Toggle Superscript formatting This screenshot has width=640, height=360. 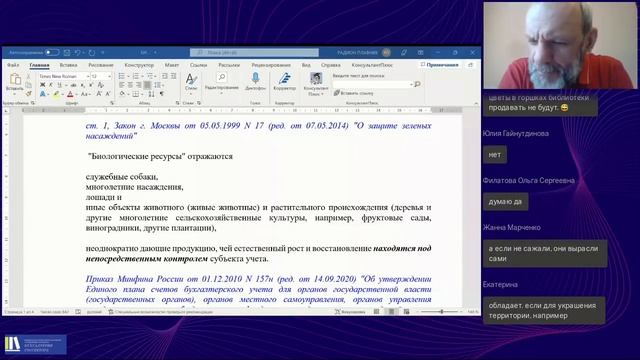(91, 85)
